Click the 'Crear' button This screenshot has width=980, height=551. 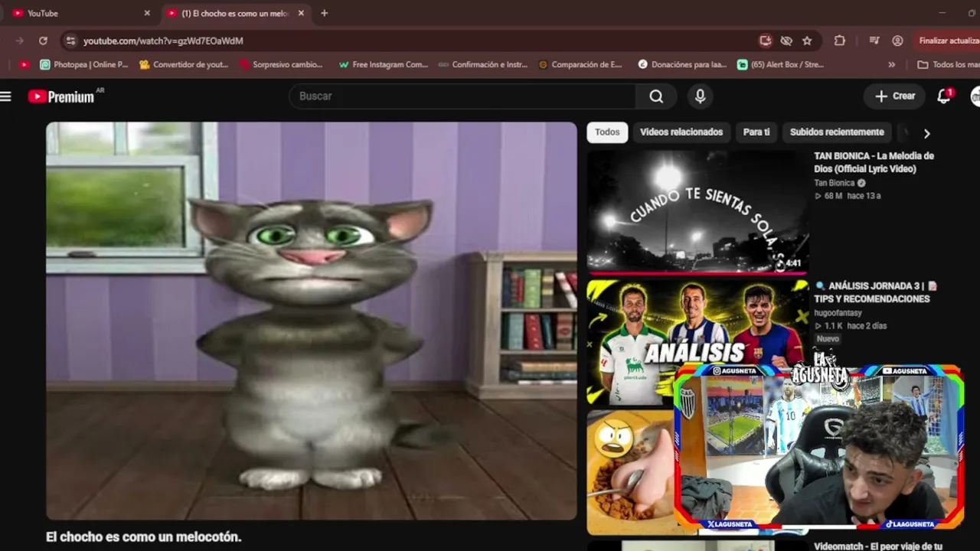pyautogui.click(x=895, y=96)
